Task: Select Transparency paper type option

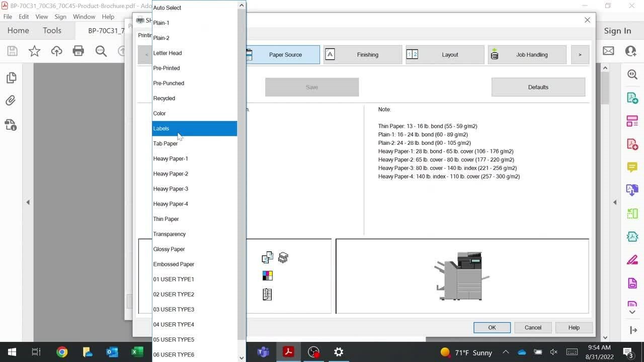Action: click(x=195, y=234)
